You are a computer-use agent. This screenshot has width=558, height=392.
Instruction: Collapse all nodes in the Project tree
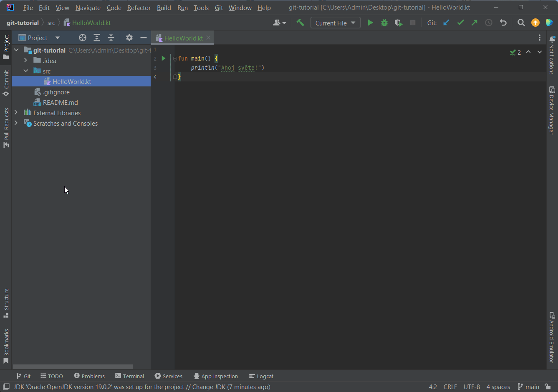click(111, 38)
